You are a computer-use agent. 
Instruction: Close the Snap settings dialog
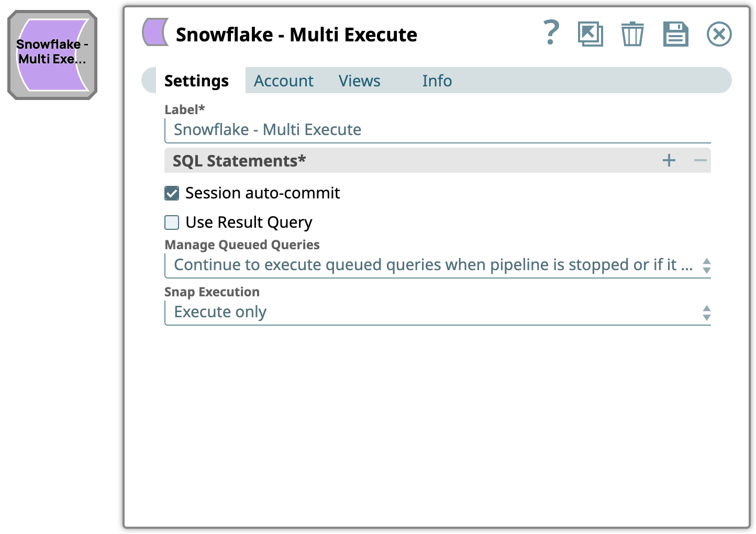click(x=719, y=34)
